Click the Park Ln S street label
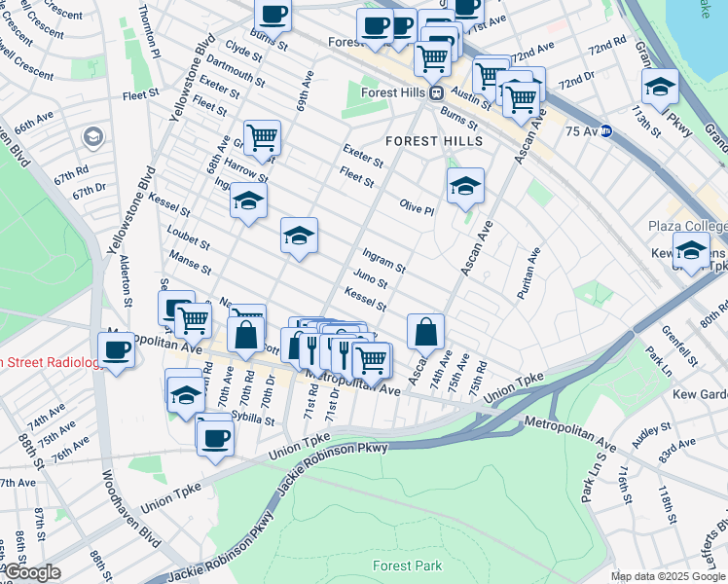Image resolution: width=728 pixels, height=584 pixels. 594,477
